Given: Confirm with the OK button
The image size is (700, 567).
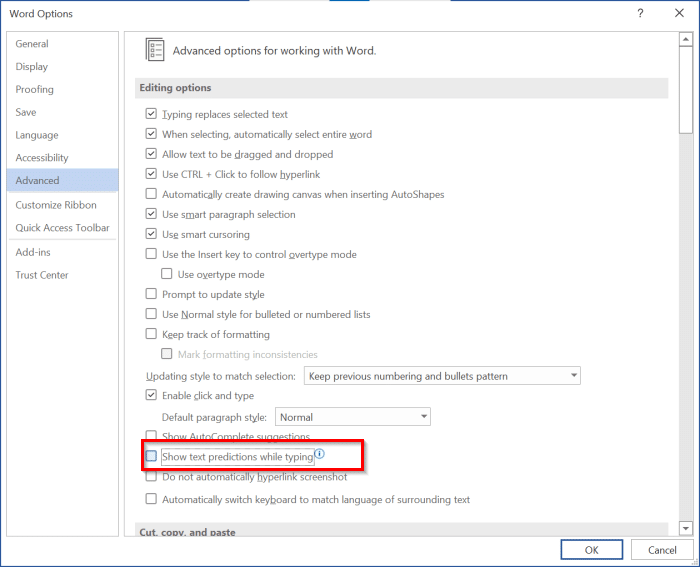Looking at the screenshot, I should point(592,550).
